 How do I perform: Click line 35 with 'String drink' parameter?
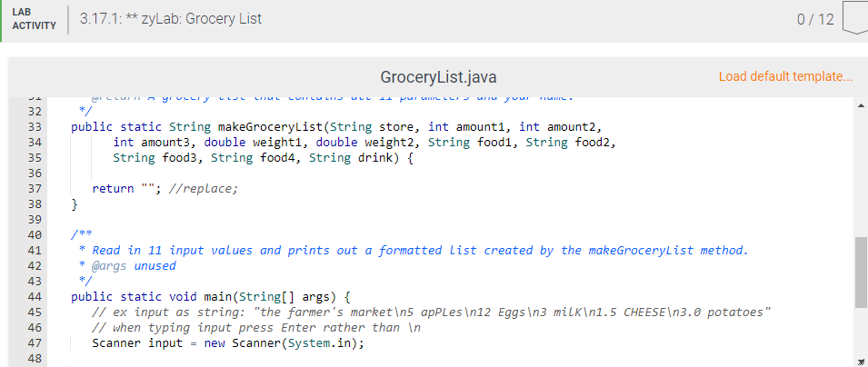coord(264,158)
